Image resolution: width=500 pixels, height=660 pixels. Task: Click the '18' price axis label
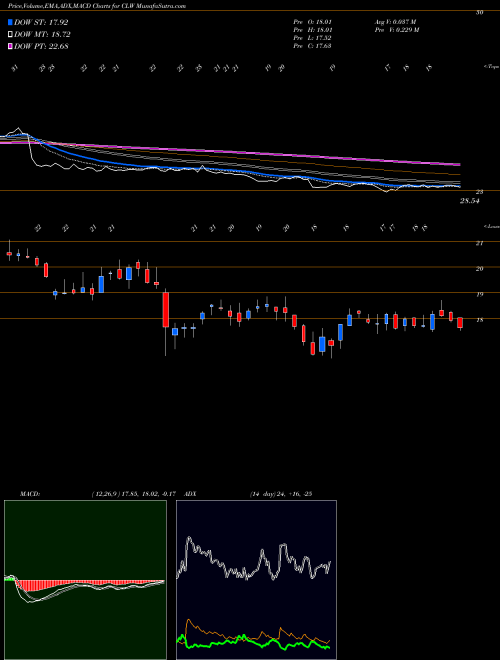pos(479,320)
